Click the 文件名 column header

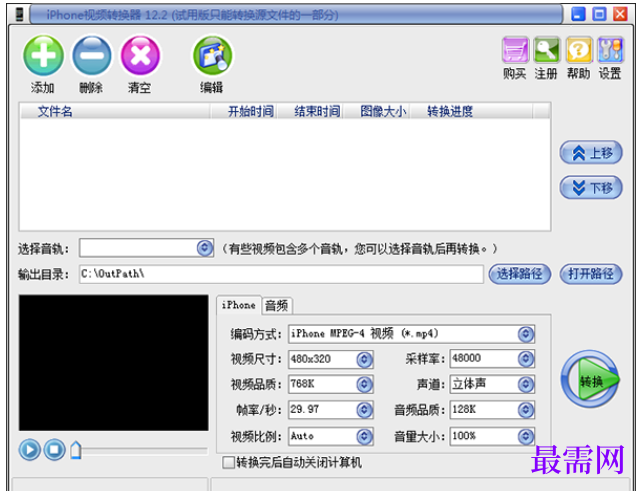coord(115,111)
